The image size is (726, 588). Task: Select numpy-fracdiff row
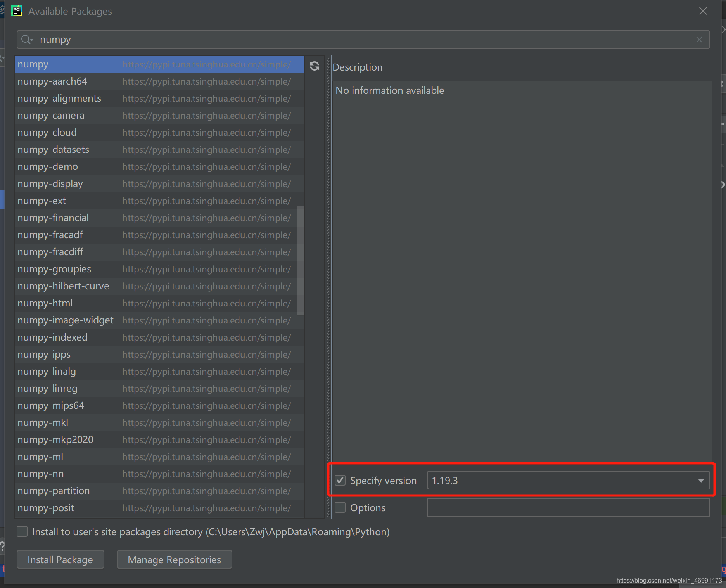pos(160,252)
